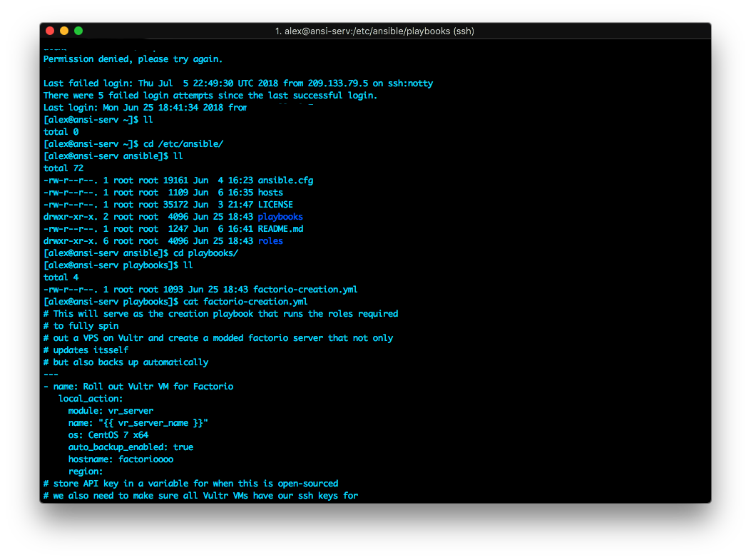Click the 'cd playbooks/' command line

pyautogui.click(x=141, y=253)
